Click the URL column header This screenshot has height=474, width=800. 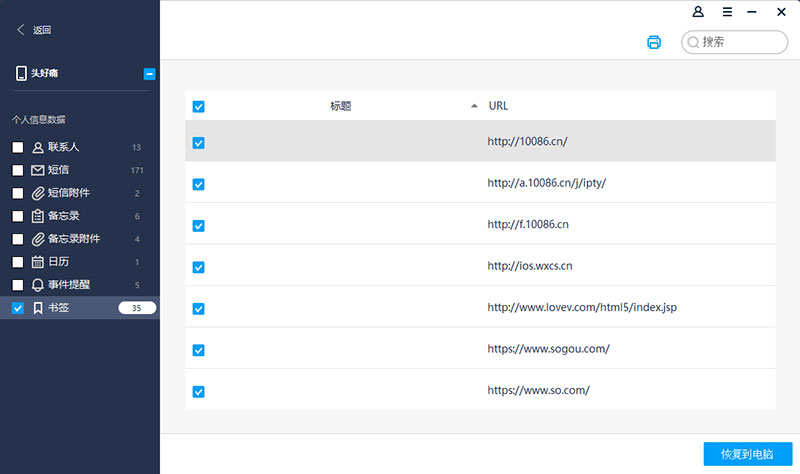pos(499,106)
